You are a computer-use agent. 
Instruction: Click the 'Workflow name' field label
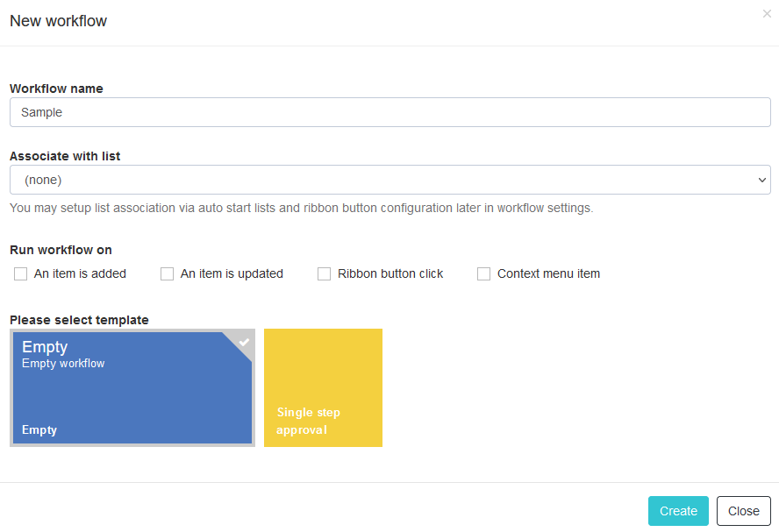coord(56,89)
